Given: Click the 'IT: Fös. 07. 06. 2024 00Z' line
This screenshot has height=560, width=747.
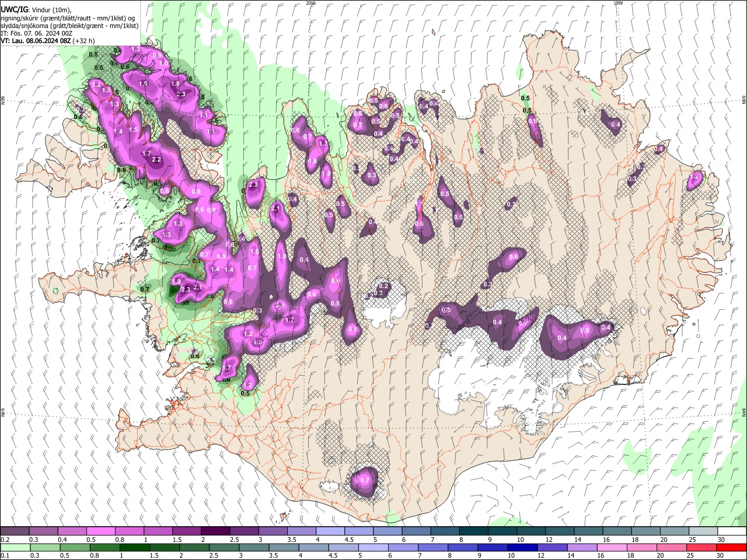Looking at the screenshot, I should click(36, 33).
